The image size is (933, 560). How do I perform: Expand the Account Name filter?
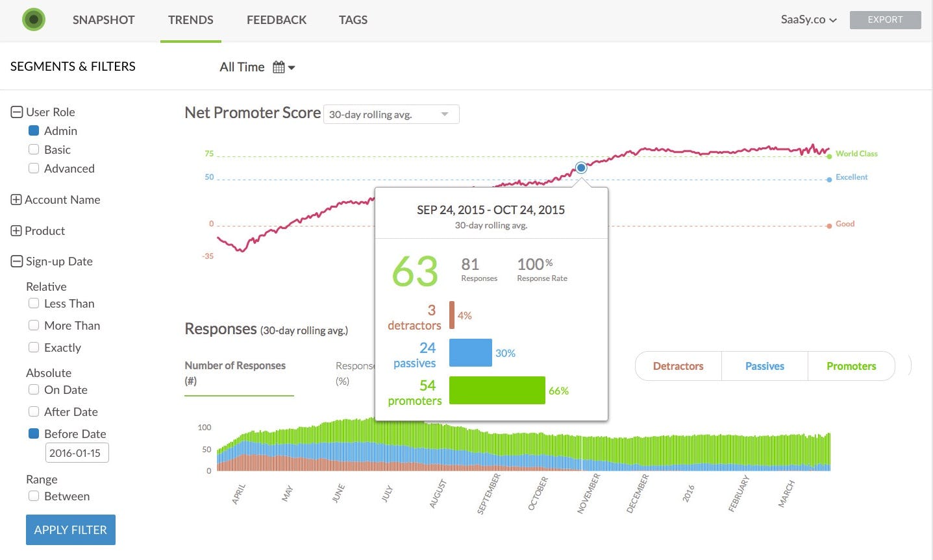coord(16,200)
